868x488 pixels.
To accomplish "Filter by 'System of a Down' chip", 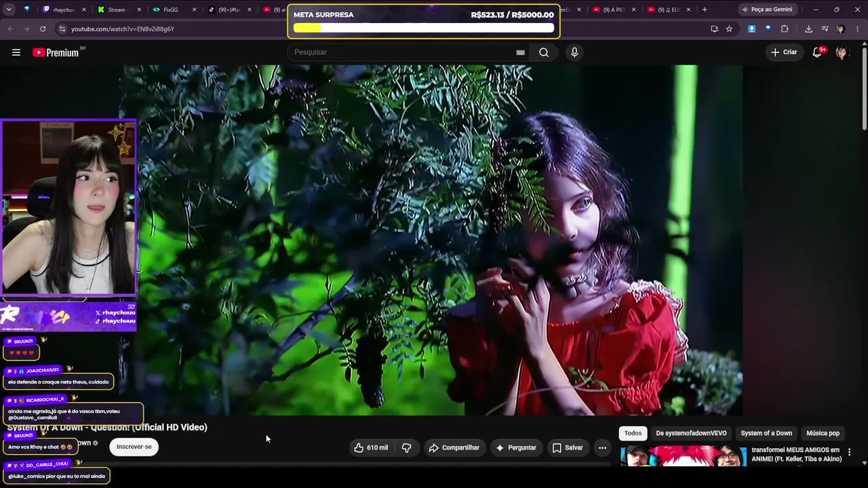I will [766, 433].
